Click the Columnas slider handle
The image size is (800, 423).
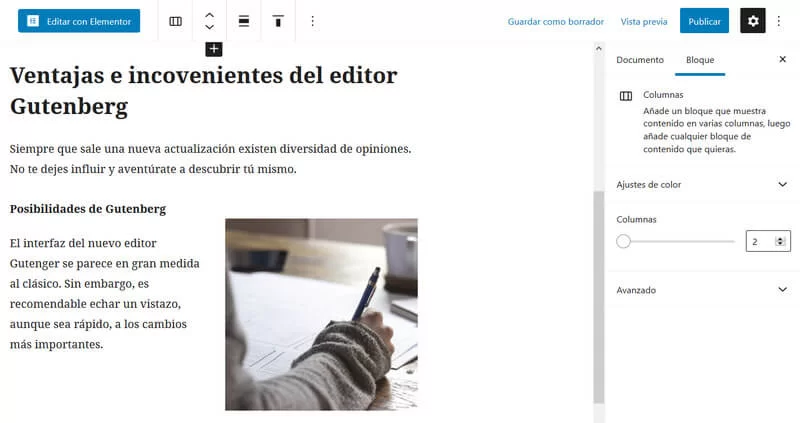tap(623, 241)
